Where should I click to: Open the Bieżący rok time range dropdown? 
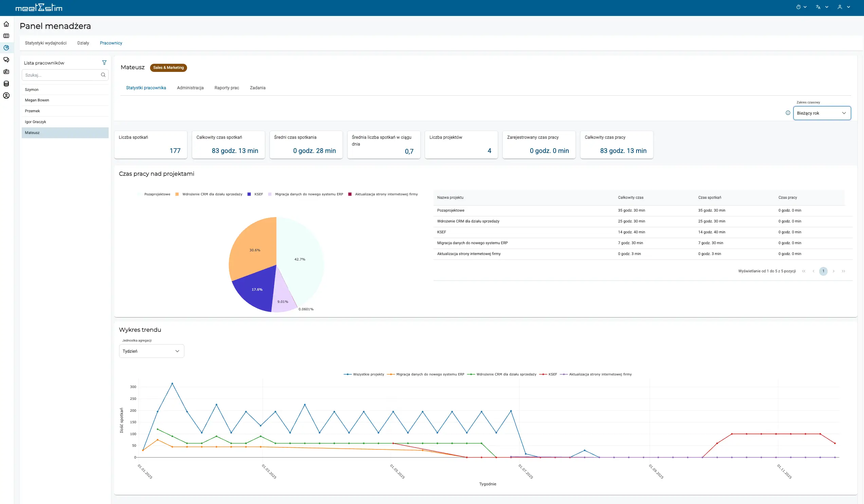[822, 113]
